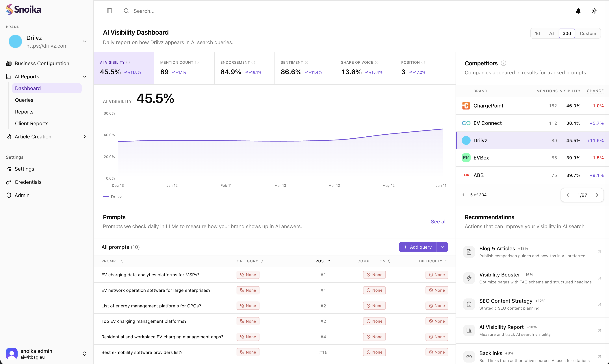Select the Share of Voice metric card
The height and width of the screenshot is (364, 609).
tap(365, 68)
